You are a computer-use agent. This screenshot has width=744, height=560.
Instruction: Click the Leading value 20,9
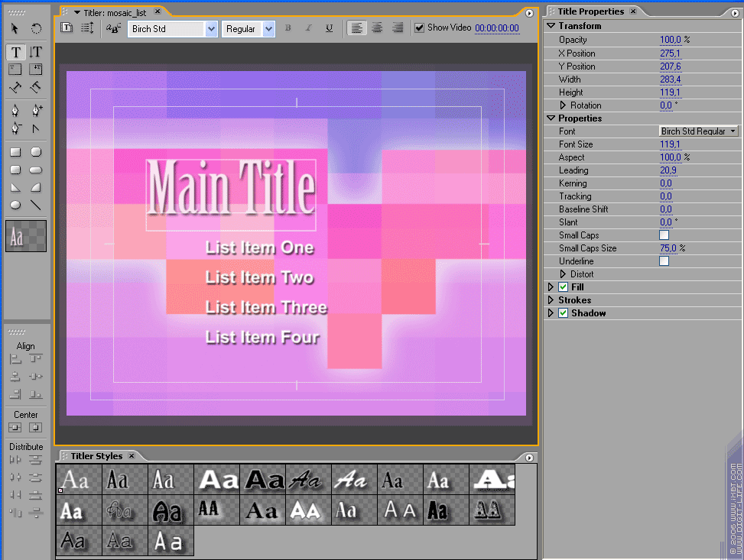(668, 170)
